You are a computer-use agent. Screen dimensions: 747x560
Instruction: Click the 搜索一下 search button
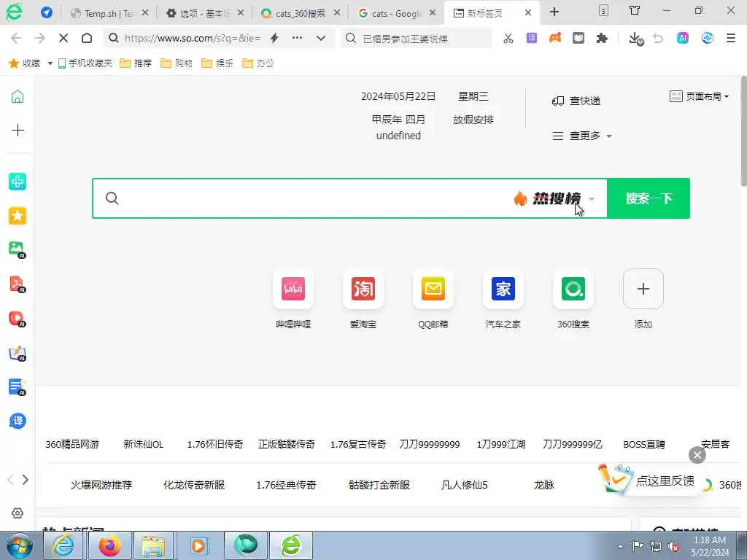click(649, 198)
